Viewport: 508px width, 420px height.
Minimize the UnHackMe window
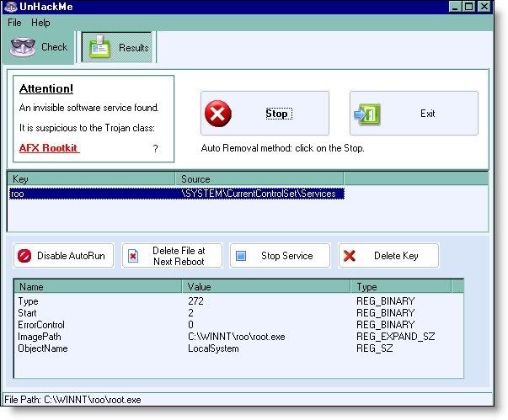[455, 7]
